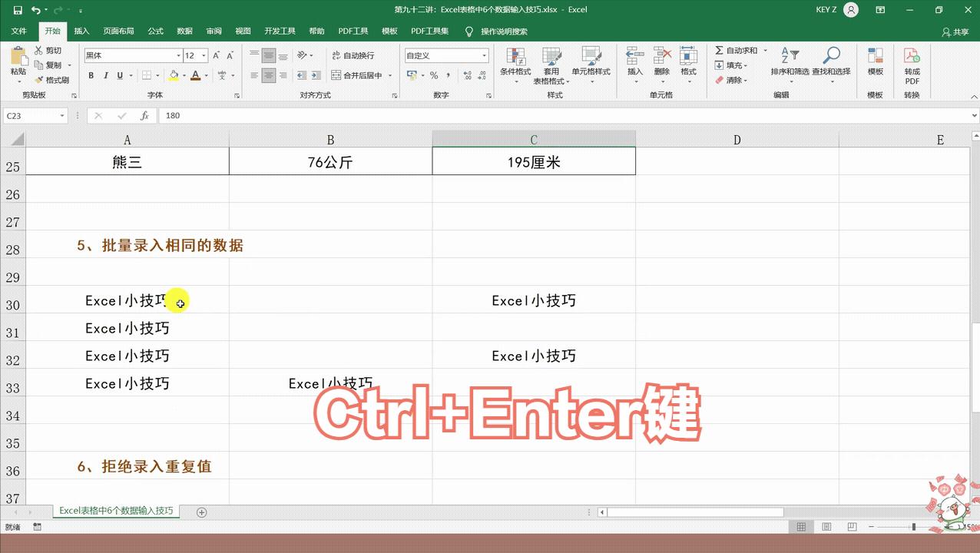
Task: Open the File (文件) tab
Action: (x=18, y=31)
